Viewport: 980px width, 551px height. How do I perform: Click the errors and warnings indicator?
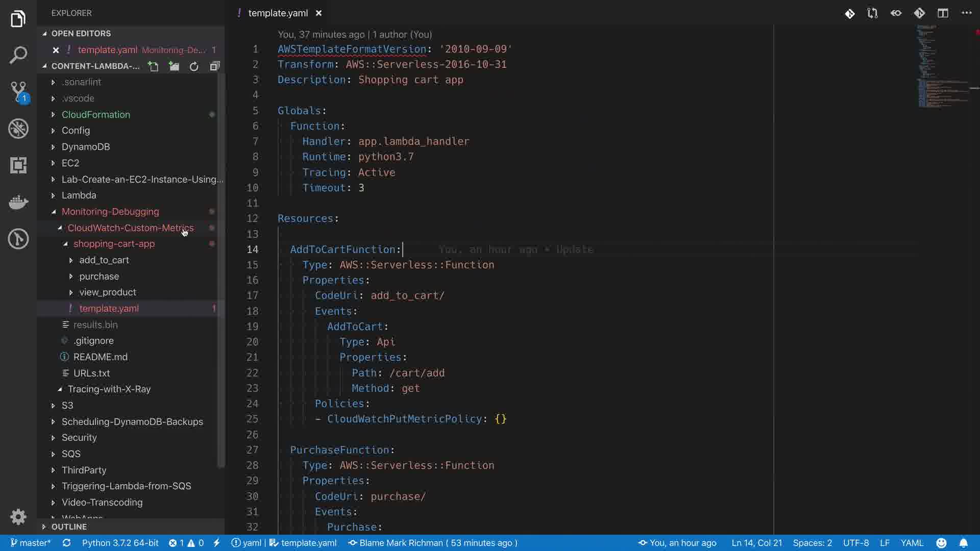click(x=186, y=543)
